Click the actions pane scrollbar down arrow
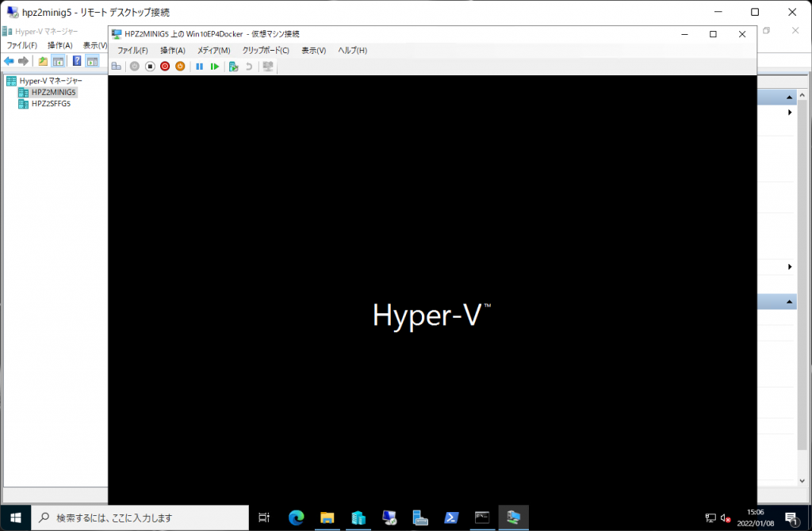812x531 pixels. [x=802, y=481]
